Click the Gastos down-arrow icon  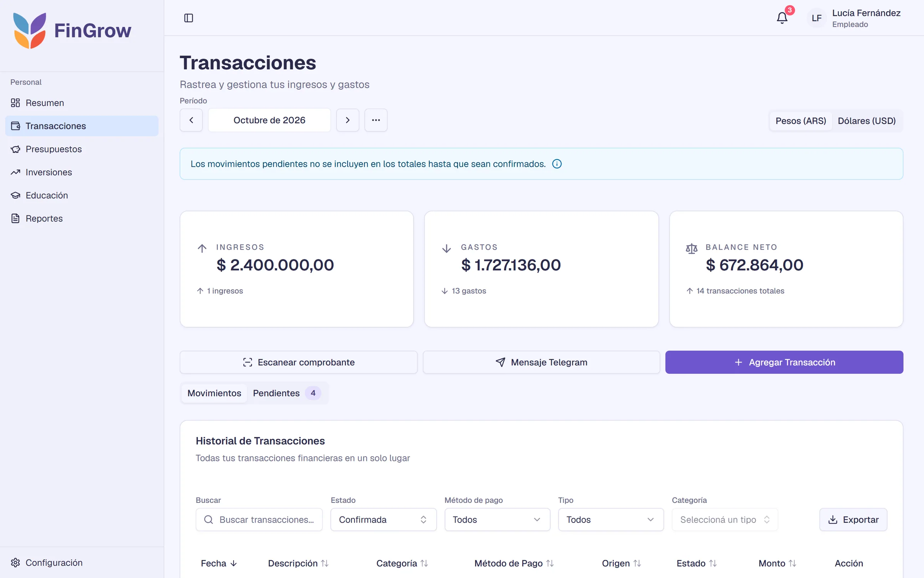coord(447,248)
